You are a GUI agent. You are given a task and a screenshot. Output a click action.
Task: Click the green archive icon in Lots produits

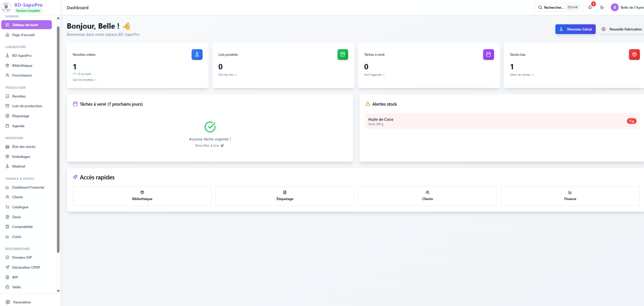343,54
